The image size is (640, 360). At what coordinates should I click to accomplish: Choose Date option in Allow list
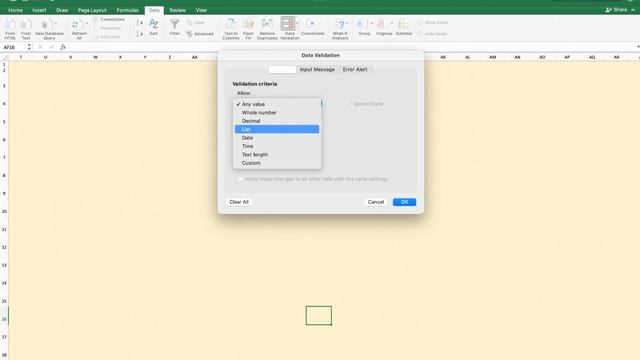point(277,138)
